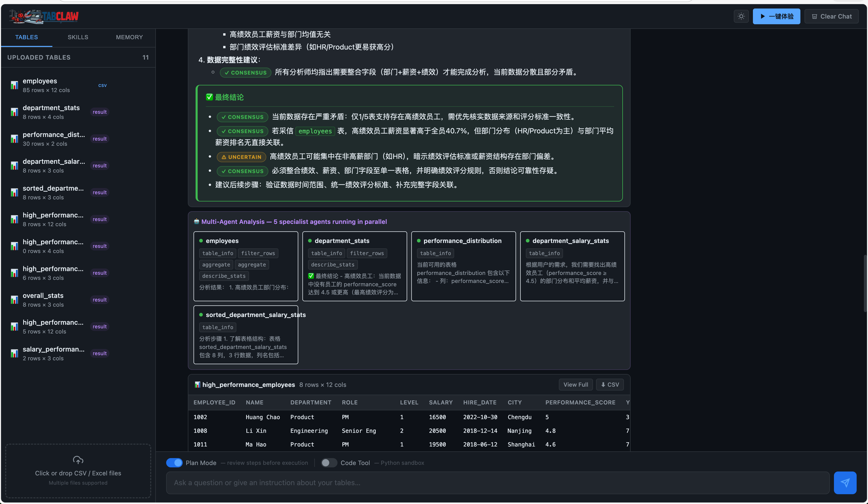
Task: Enable the Code Tool switch
Action: [329, 463]
